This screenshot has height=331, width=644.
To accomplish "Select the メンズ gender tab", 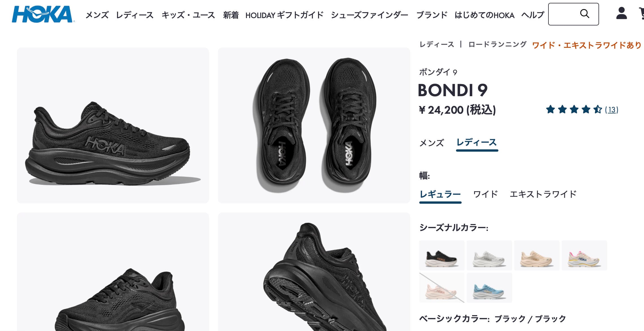I will [431, 143].
